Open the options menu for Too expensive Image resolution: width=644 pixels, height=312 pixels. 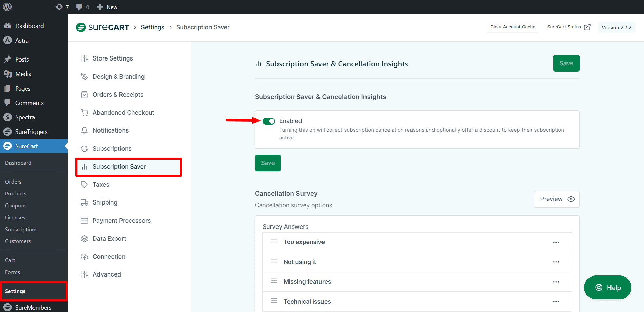point(556,242)
